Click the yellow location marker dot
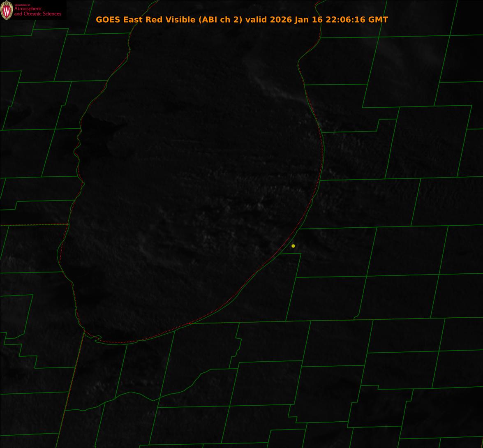 pos(293,246)
